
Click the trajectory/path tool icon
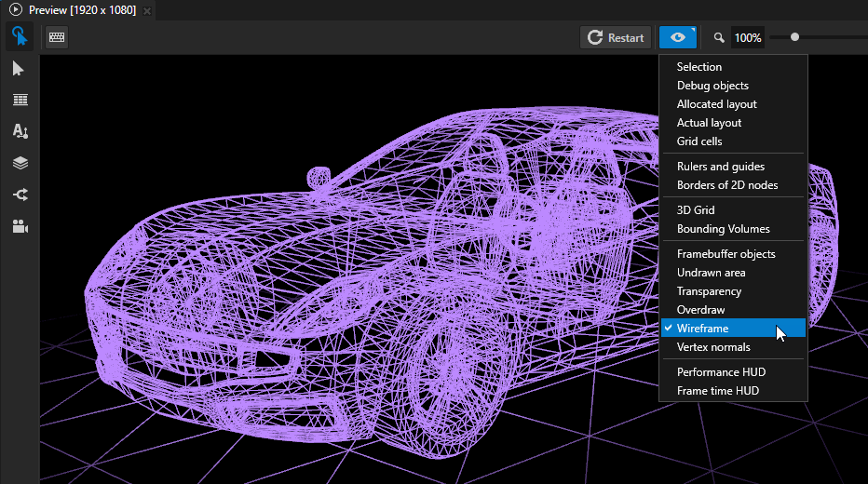pos(20,195)
